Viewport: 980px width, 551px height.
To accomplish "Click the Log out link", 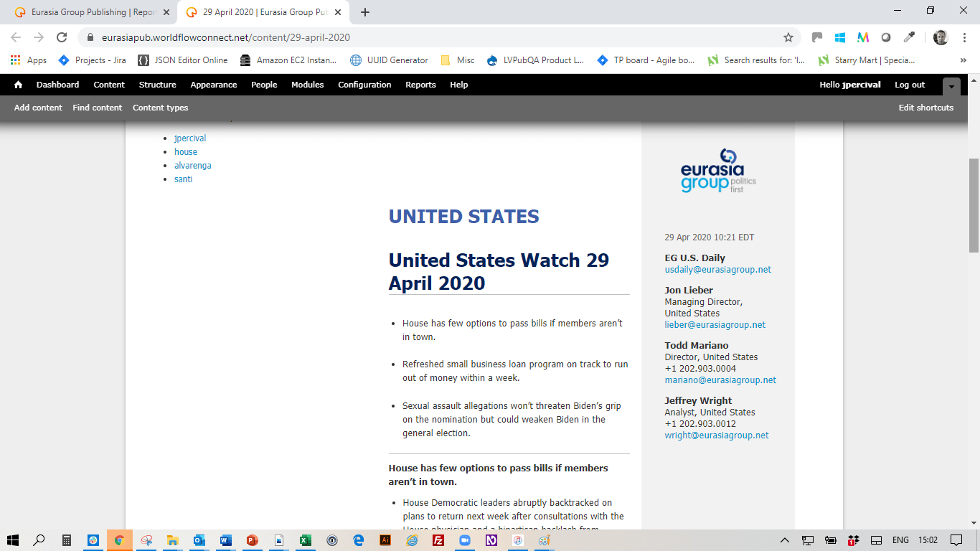I will (910, 85).
